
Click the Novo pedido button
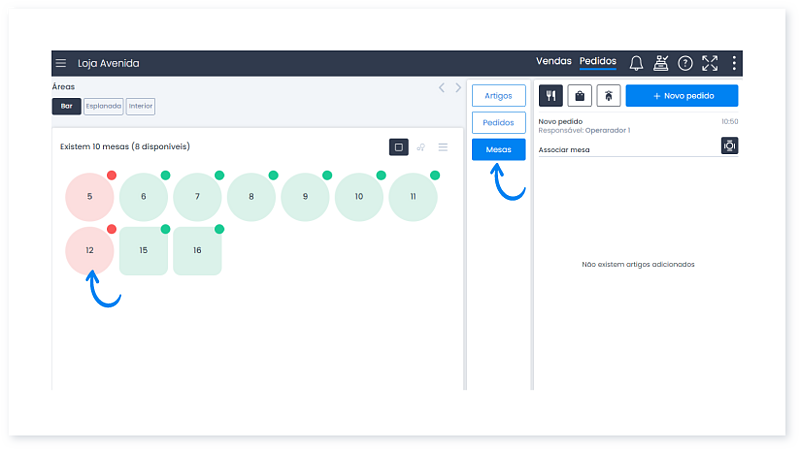(x=681, y=95)
